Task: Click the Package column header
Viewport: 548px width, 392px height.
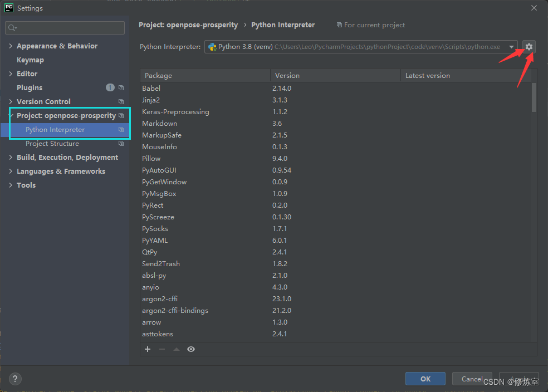Action: (205, 76)
